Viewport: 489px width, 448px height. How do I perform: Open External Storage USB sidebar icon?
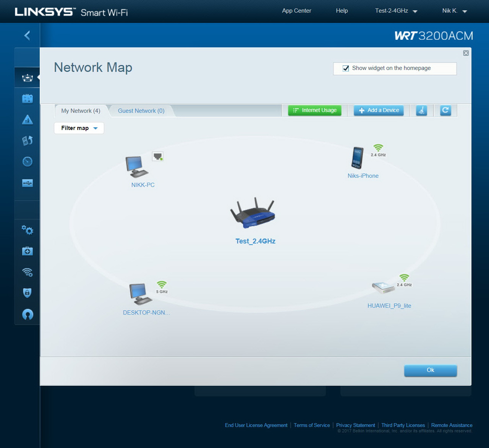click(x=28, y=183)
